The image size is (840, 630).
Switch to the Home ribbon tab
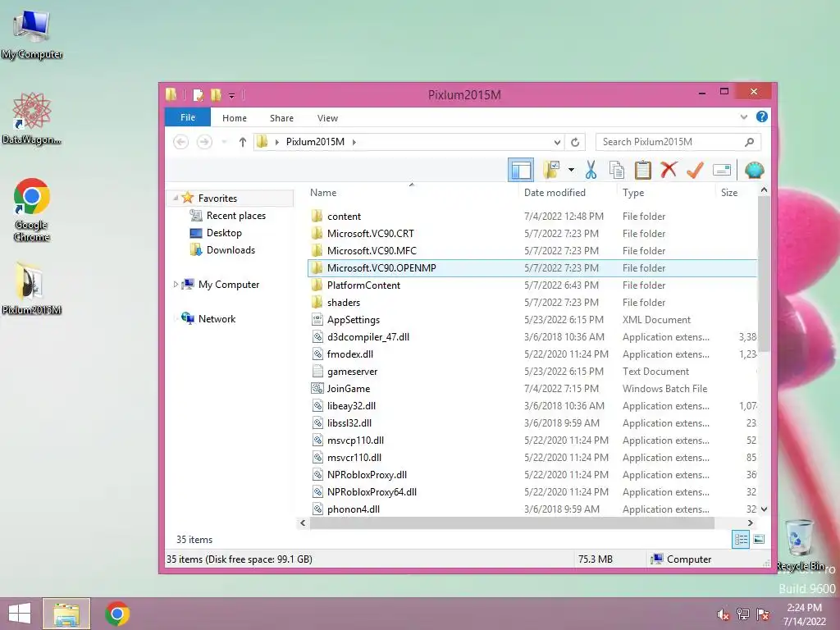235,118
